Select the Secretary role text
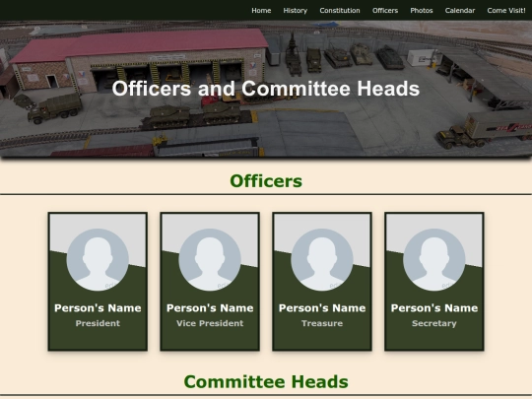532x399 pixels. (434, 323)
